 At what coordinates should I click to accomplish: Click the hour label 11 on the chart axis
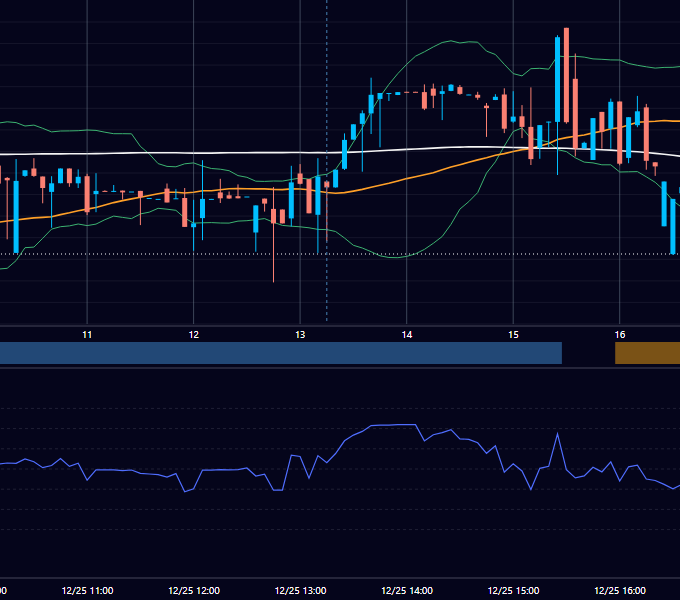[87, 335]
